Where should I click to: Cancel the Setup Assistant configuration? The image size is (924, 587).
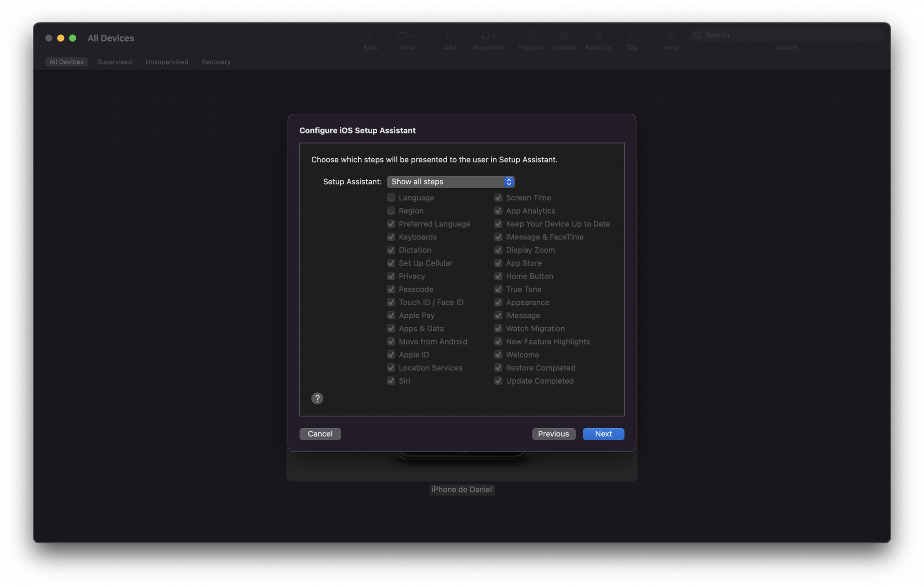(320, 434)
